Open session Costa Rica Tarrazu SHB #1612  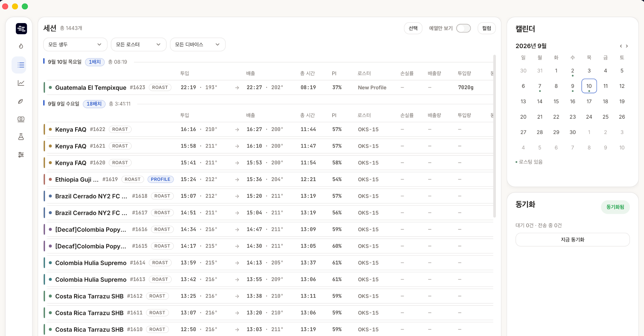268,296
